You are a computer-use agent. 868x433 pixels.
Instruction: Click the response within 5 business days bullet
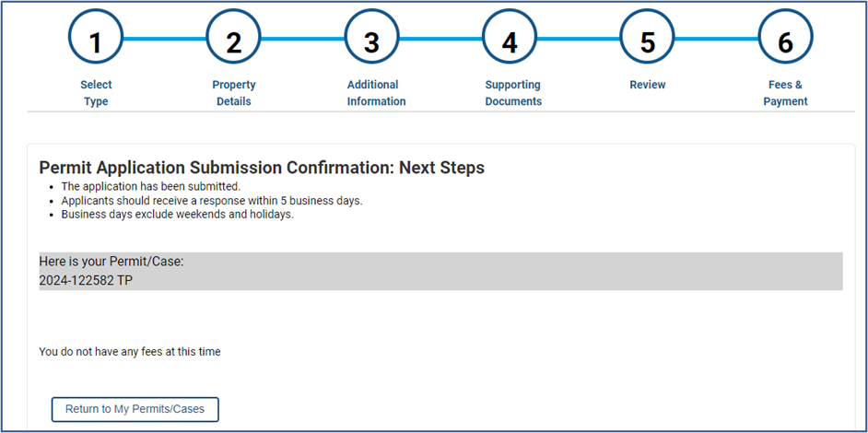[212, 200]
